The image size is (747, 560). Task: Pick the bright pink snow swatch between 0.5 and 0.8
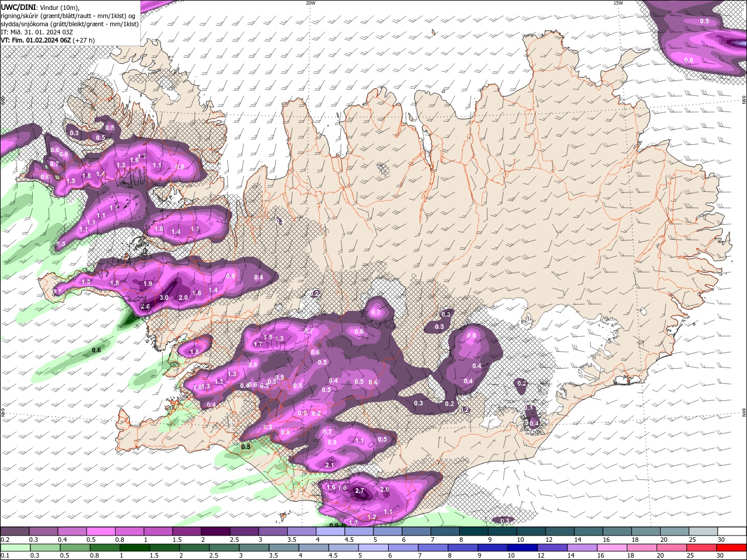(100, 531)
